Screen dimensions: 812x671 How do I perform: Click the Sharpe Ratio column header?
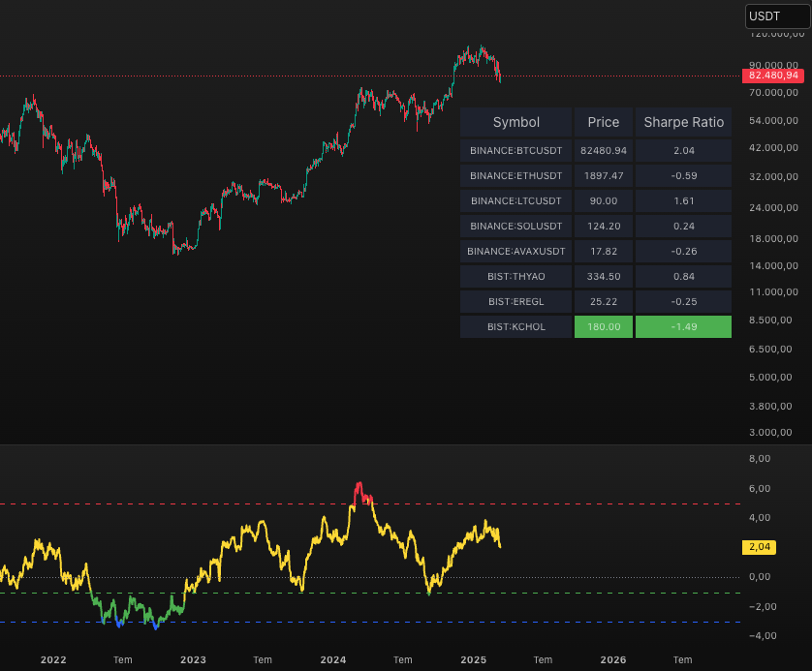tap(683, 122)
